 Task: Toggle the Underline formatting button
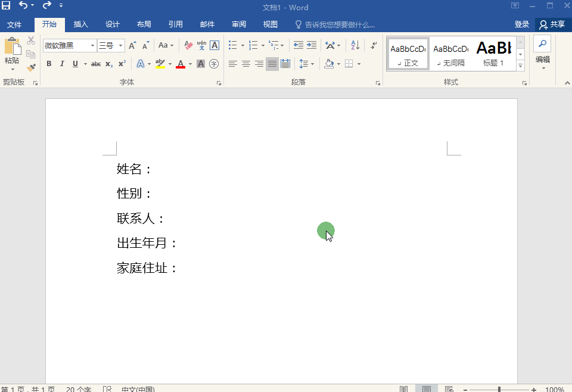pos(75,64)
